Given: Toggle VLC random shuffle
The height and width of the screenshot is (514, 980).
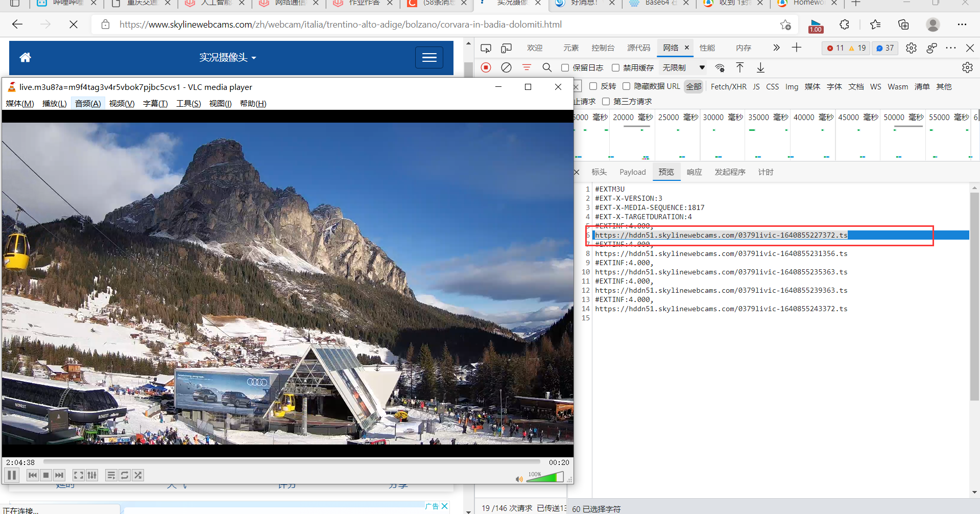Looking at the screenshot, I should click(138, 475).
